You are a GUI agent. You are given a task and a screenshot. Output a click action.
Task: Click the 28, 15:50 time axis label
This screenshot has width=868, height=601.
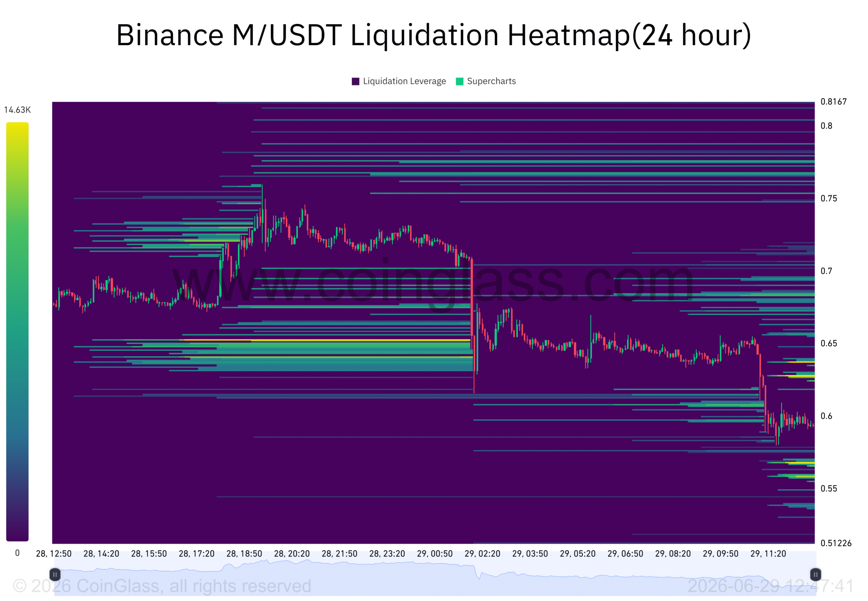pos(149,554)
